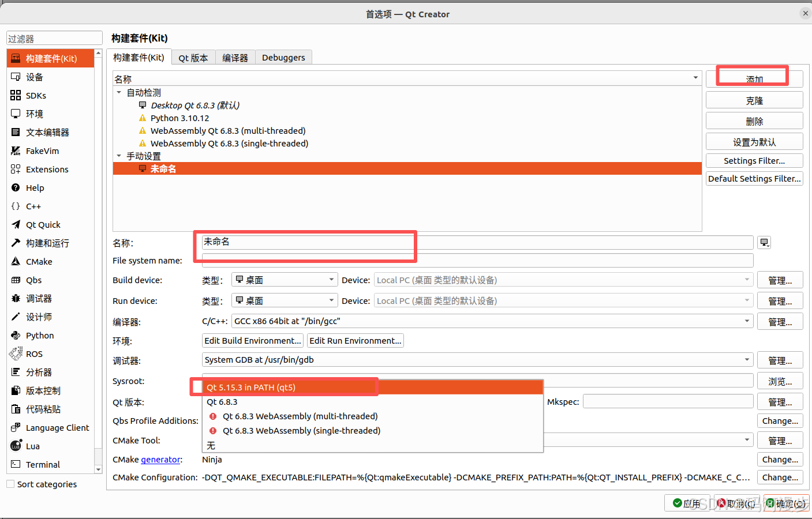Switch to the Qt 版本 tab
This screenshot has width=812, height=519.
coord(193,58)
